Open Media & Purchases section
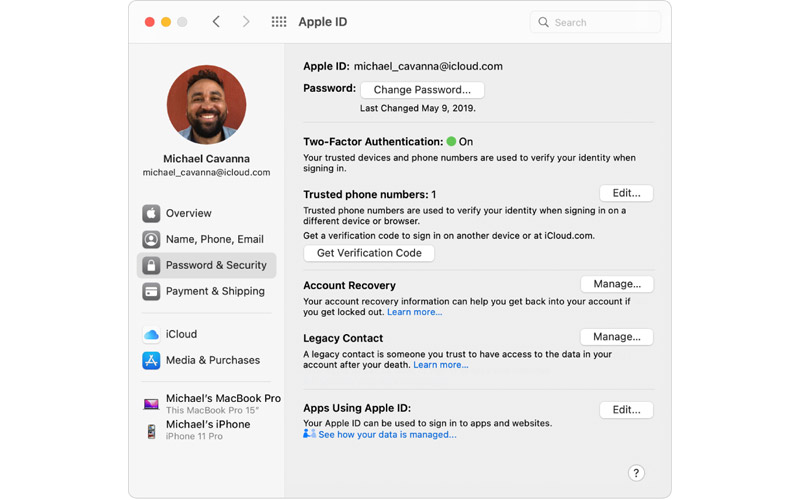 pos(206,361)
